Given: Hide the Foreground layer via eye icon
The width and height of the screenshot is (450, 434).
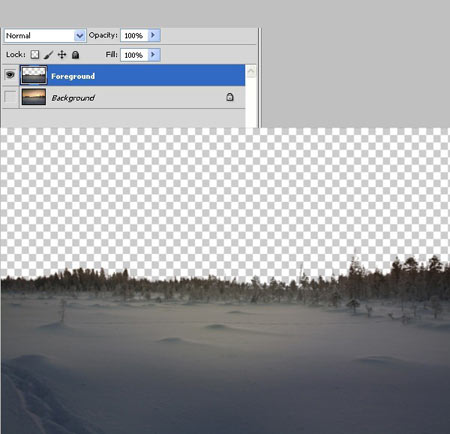Looking at the screenshot, I should point(10,75).
